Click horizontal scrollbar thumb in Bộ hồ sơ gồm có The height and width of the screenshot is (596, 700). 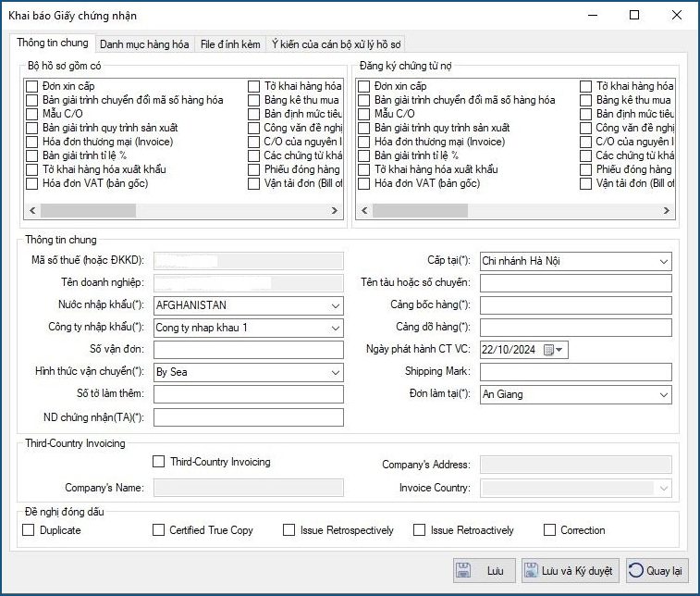(88, 210)
